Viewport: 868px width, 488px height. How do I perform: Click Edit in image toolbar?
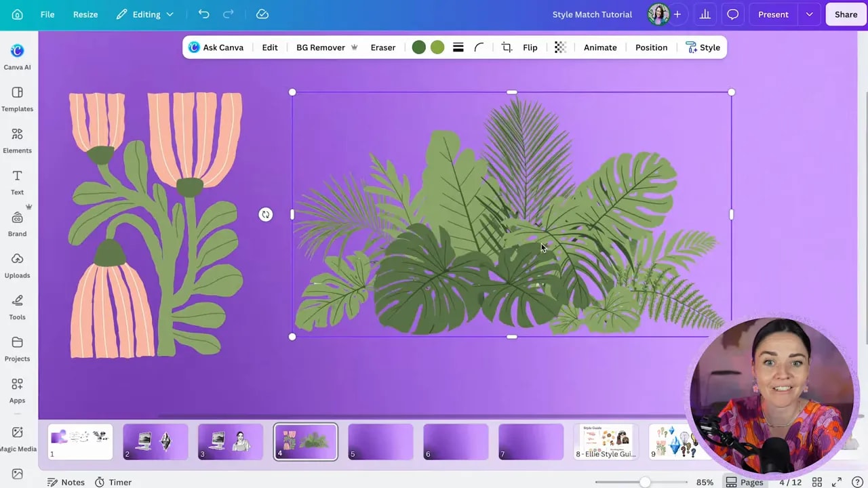[270, 47]
